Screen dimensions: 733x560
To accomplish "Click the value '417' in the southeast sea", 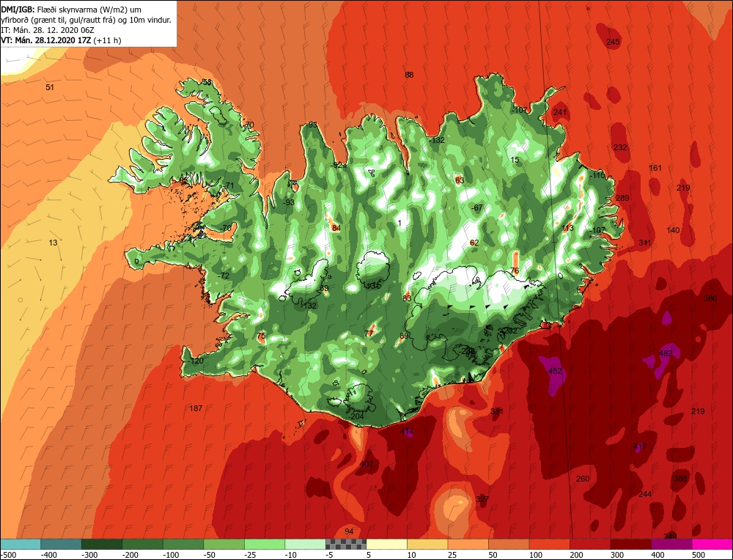I will [640, 447].
